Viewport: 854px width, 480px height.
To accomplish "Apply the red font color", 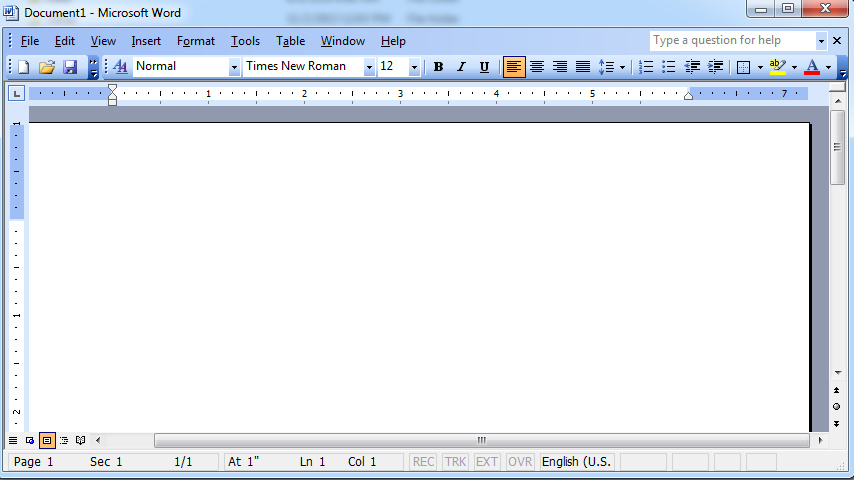I will (x=812, y=67).
